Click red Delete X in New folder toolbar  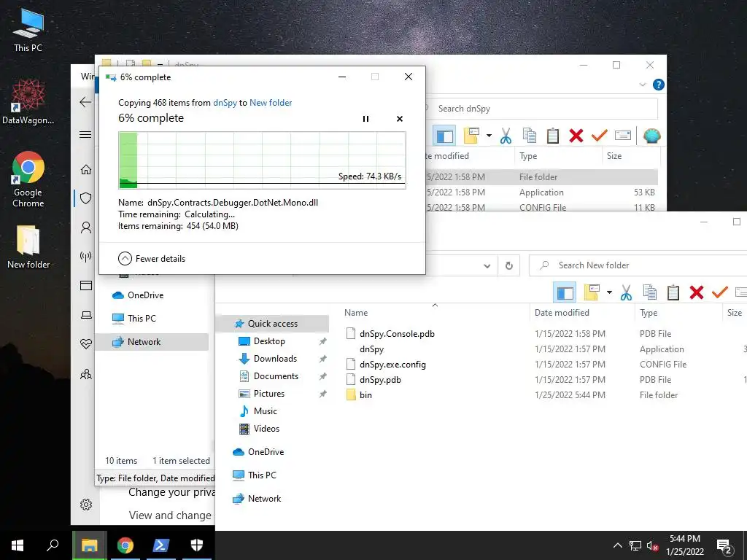point(697,292)
